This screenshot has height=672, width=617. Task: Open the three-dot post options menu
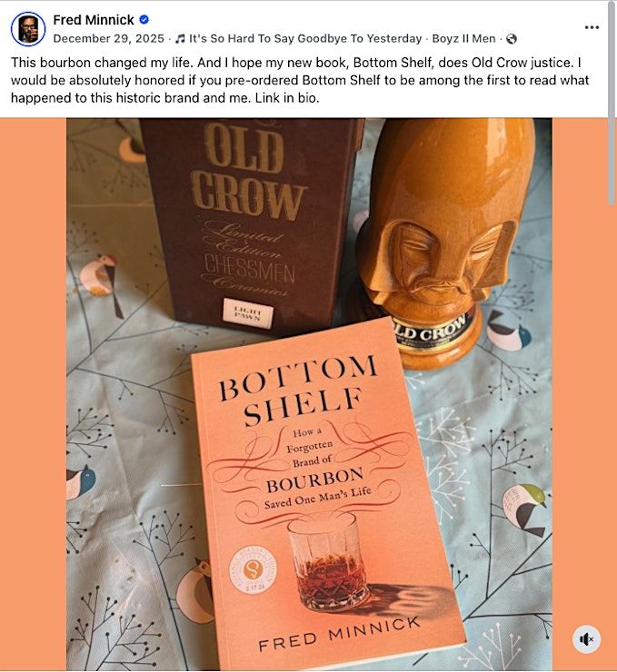(592, 27)
